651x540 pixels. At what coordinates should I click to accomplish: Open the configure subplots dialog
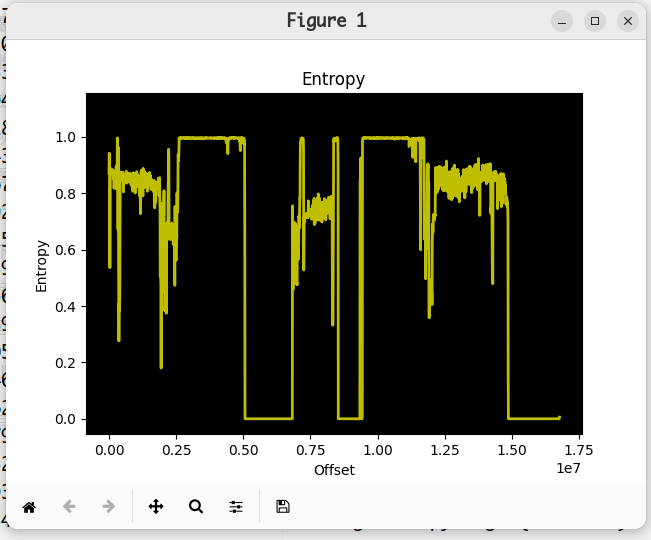[236, 506]
